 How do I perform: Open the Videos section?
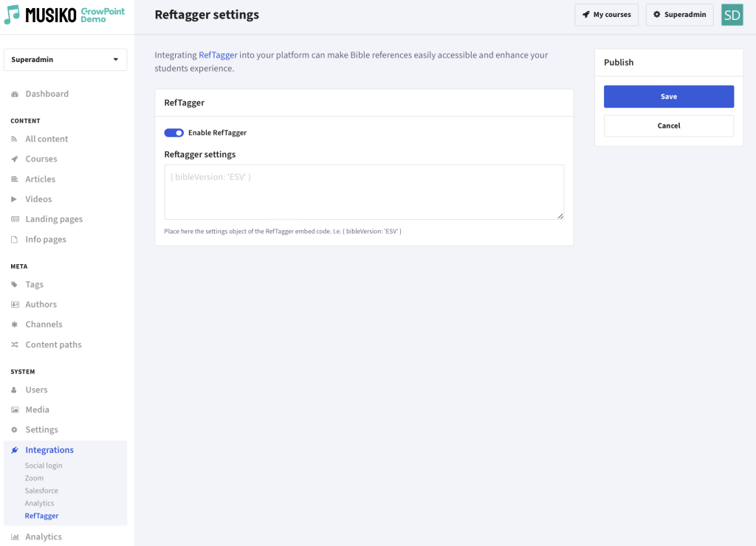[38, 199]
